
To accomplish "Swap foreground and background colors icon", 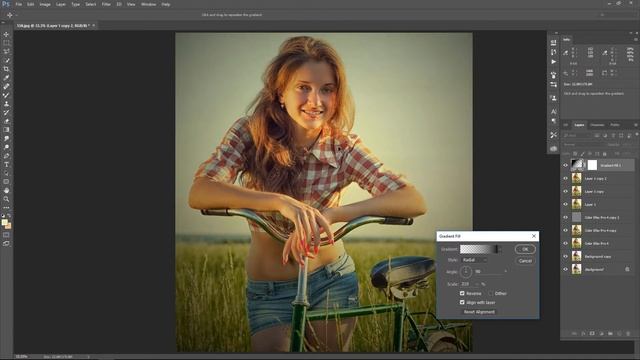I will click(x=9, y=216).
